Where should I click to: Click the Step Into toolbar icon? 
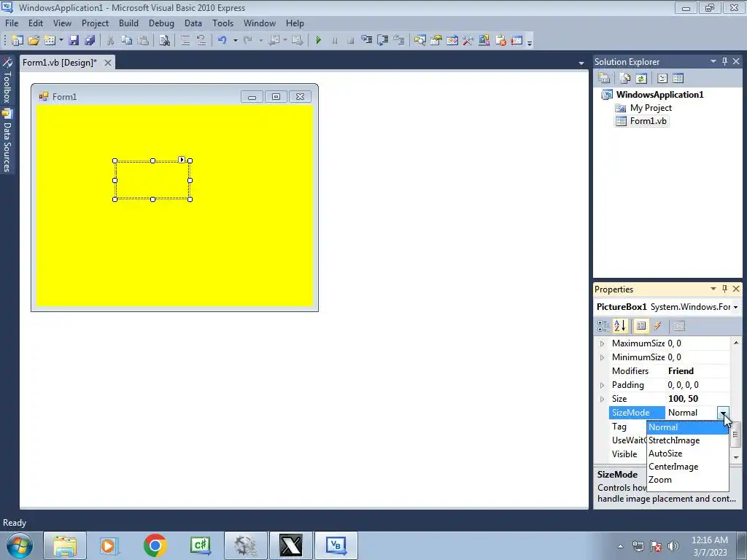[x=366, y=40]
